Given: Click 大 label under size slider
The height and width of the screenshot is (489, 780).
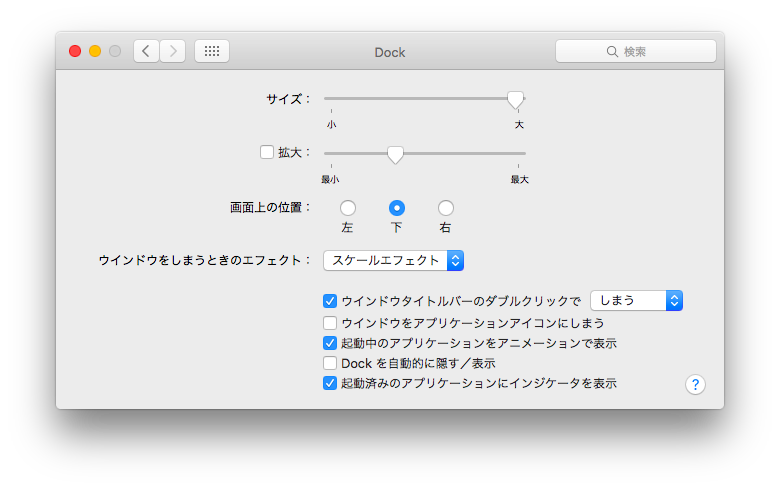Looking at the screenshot, I should point(519,124).
